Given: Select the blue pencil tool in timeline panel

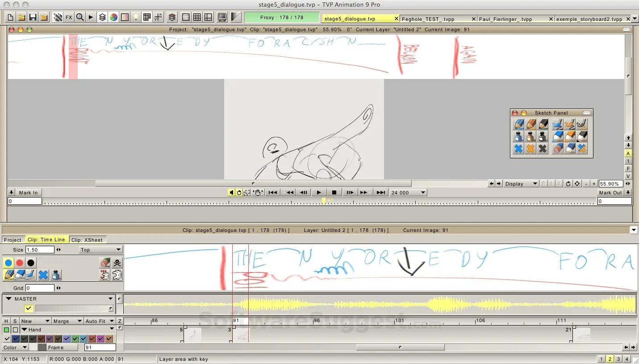Looking at the screenshot, I should pyautogui.click(x=8, y=275).
